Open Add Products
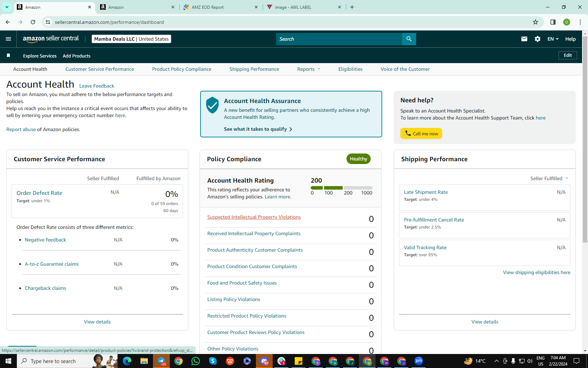This screenshot has height=368, width=588. (x=76, y=56)
